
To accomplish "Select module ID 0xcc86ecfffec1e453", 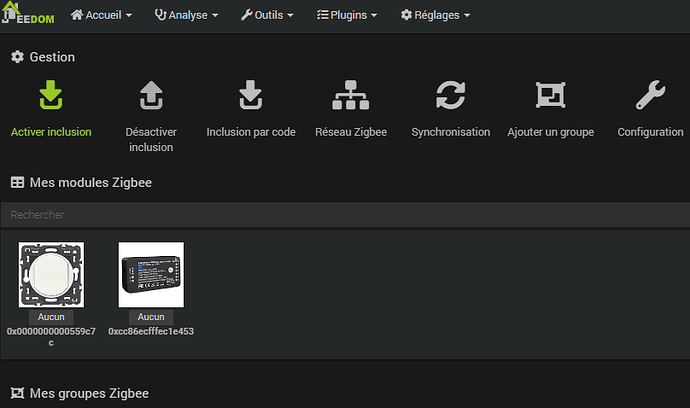I will [151, 331].
